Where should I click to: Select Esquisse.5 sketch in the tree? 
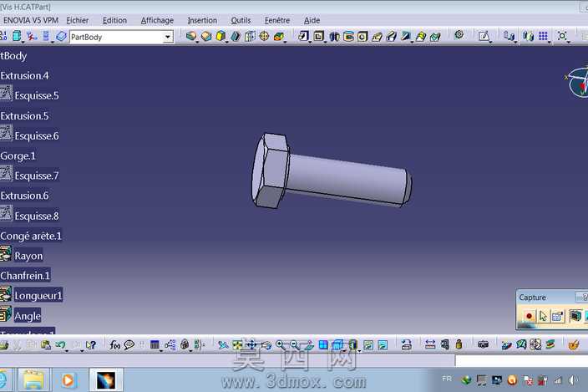click(37, 95)
